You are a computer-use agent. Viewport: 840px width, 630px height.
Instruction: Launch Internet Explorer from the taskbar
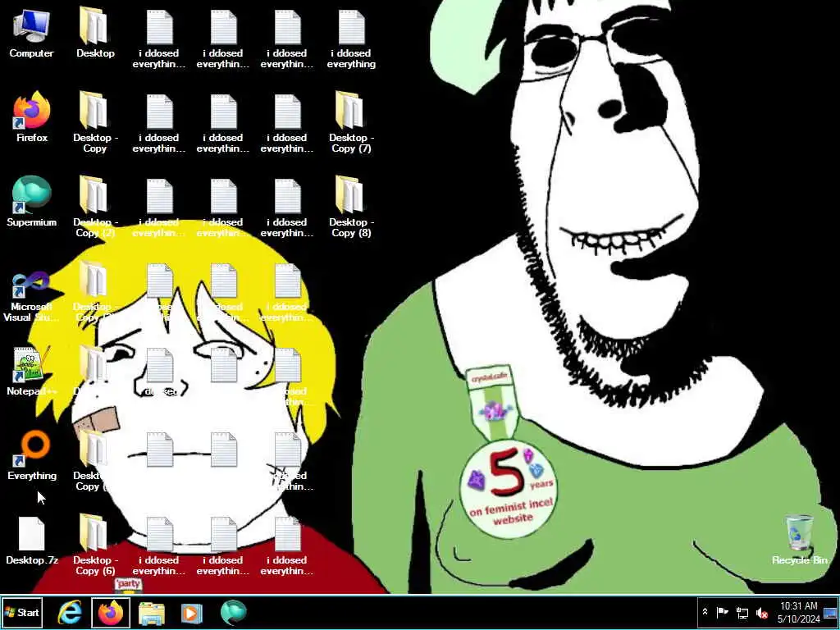click(x=70, y=612)
